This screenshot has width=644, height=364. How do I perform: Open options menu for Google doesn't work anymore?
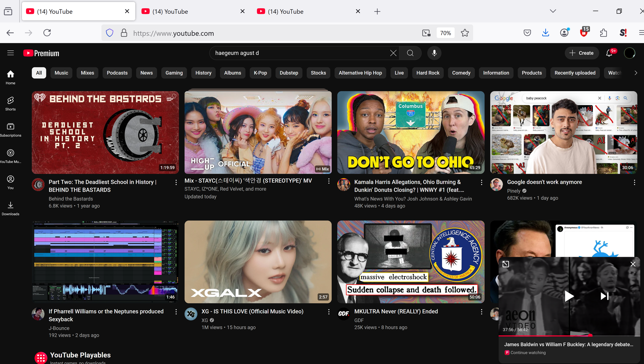634,183
